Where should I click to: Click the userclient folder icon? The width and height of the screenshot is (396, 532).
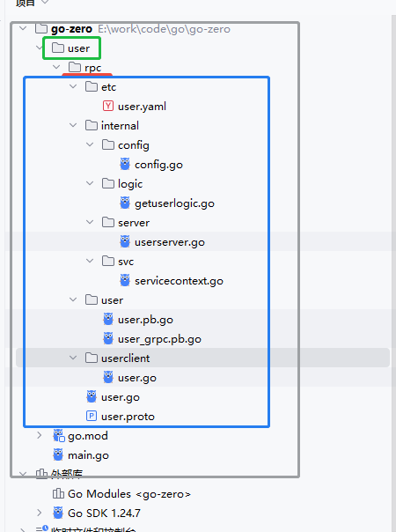(x=92, y=358)
